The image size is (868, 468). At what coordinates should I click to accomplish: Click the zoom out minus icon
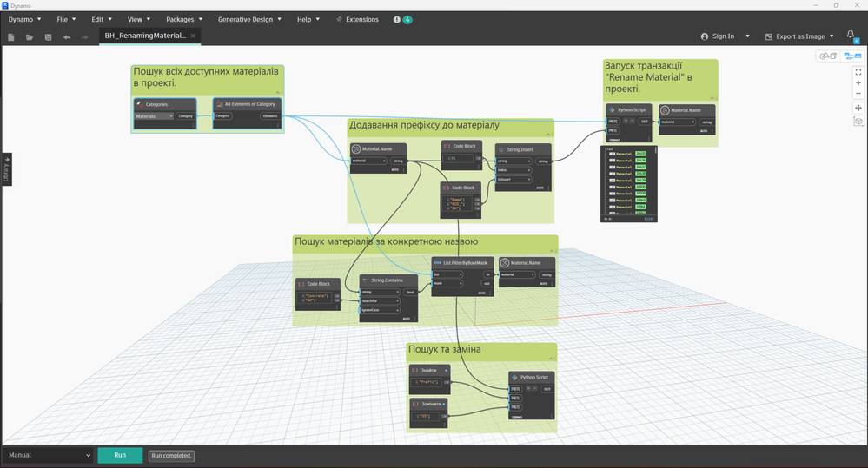(x=858, y=94)
